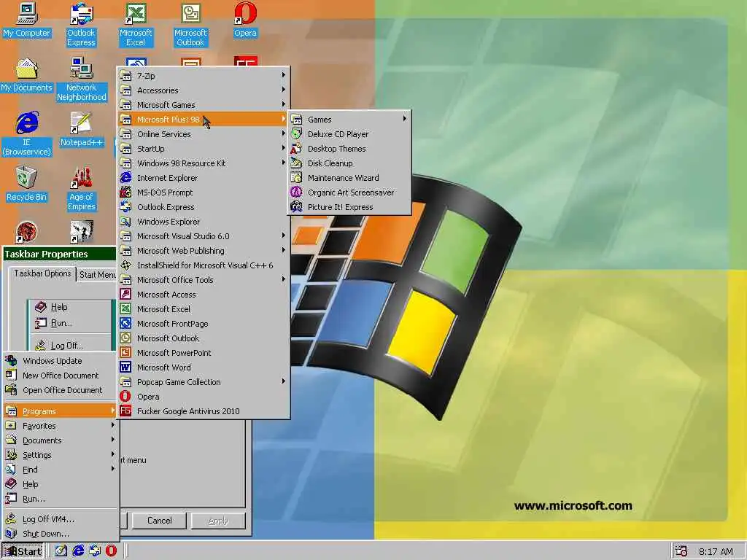
Task: Expand Games submenu in Plus! 98
Action: tap(349, 120)
